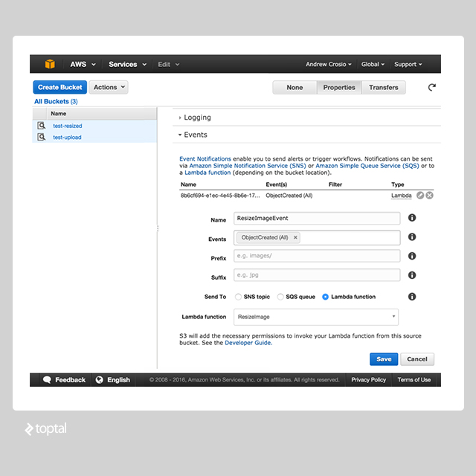
Task: Click the magnifier icon next to test-upload
Action: click(x=42, y=137)
